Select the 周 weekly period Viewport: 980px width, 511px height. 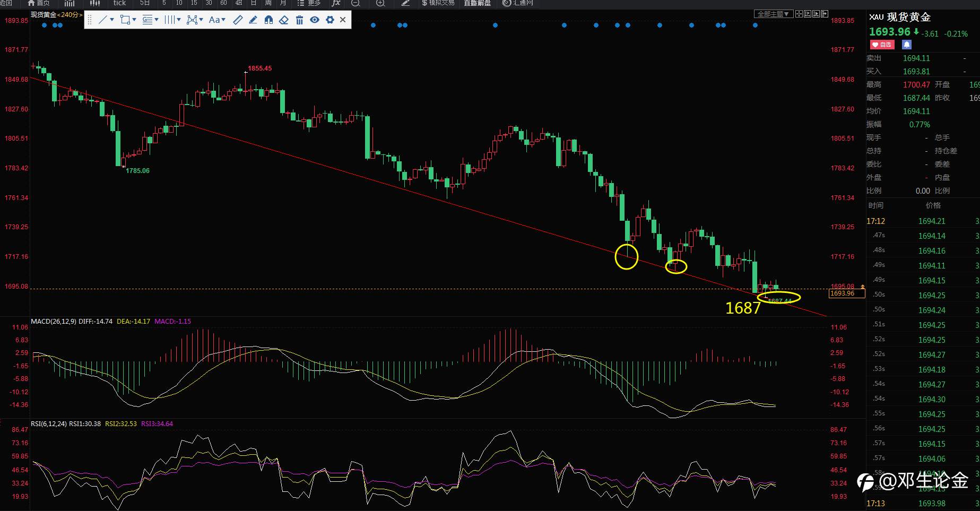pos(268,3)
